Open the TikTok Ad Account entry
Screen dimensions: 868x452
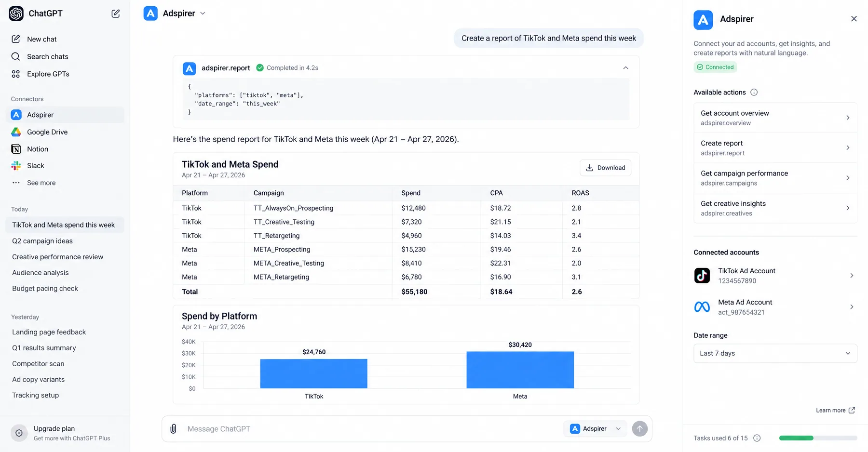tap(775, 276)
